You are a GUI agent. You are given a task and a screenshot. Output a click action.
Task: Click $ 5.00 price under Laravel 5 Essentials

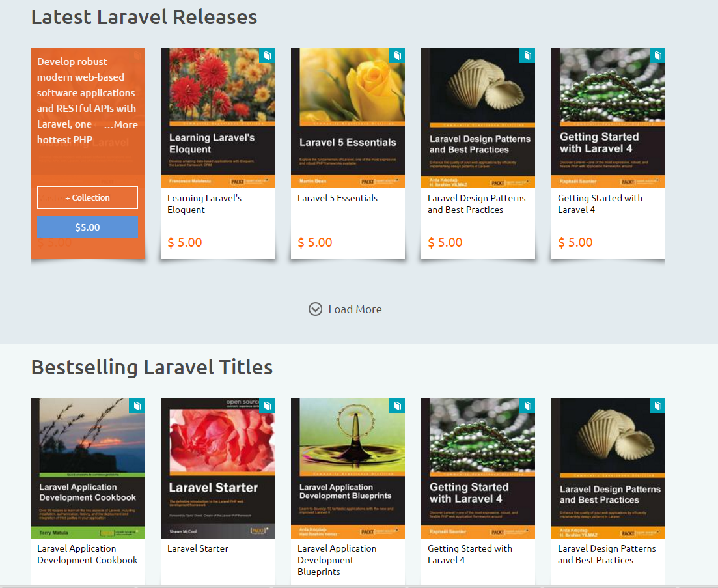coord(315,242)
